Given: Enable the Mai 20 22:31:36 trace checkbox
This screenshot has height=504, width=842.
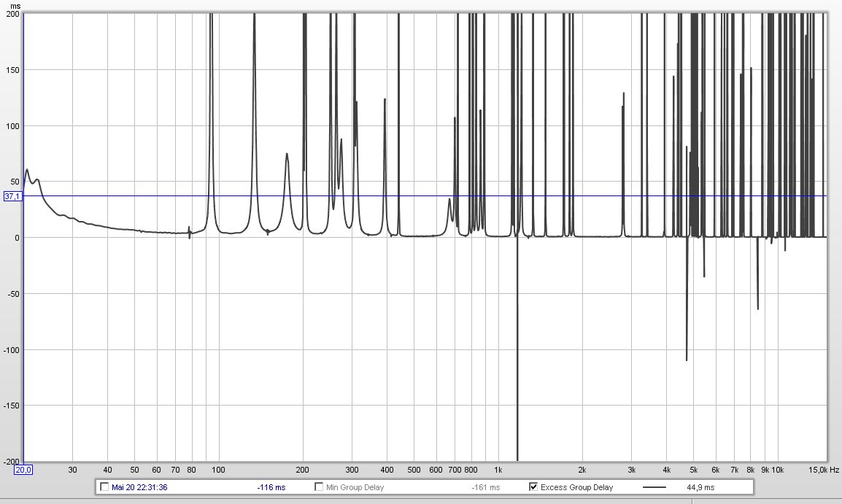Looking at the screenshot, I should [x=105, y=486].
